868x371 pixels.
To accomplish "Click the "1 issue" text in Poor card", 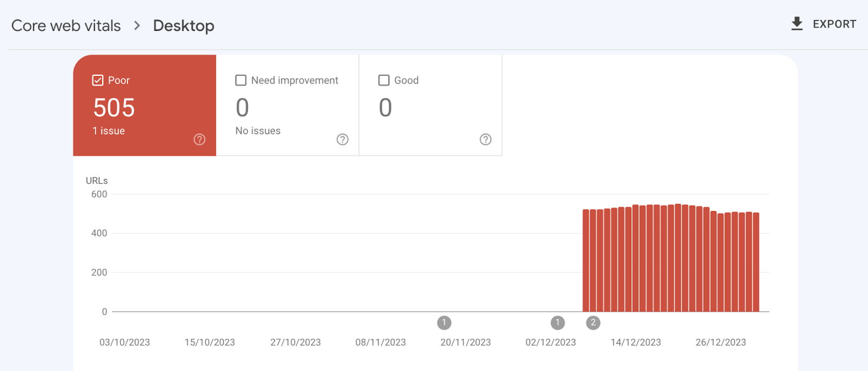I will [x=108, y=131].
